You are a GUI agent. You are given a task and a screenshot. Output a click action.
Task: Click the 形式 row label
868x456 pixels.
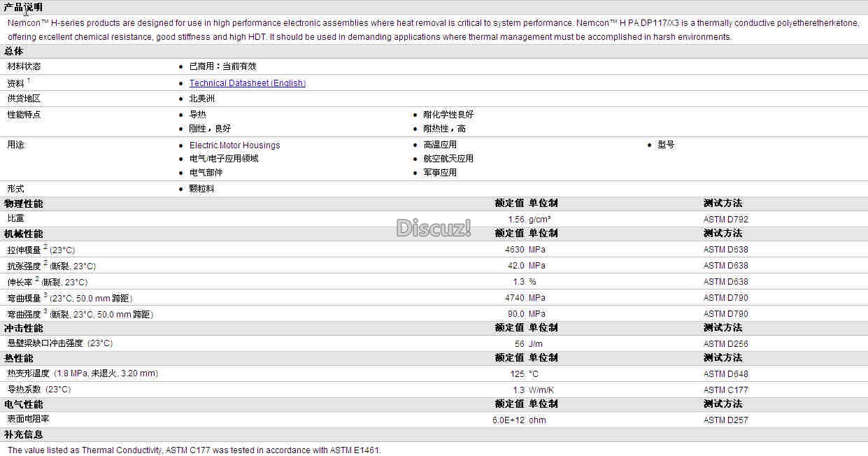click(15, 189)
